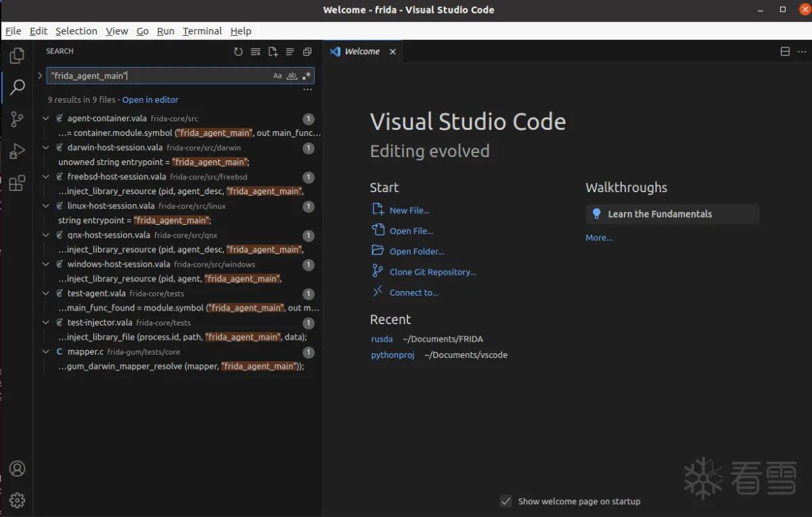Screen dimensions: 812x517
Task: Click the Open in editor link
Action: click(x=150, y=99)
